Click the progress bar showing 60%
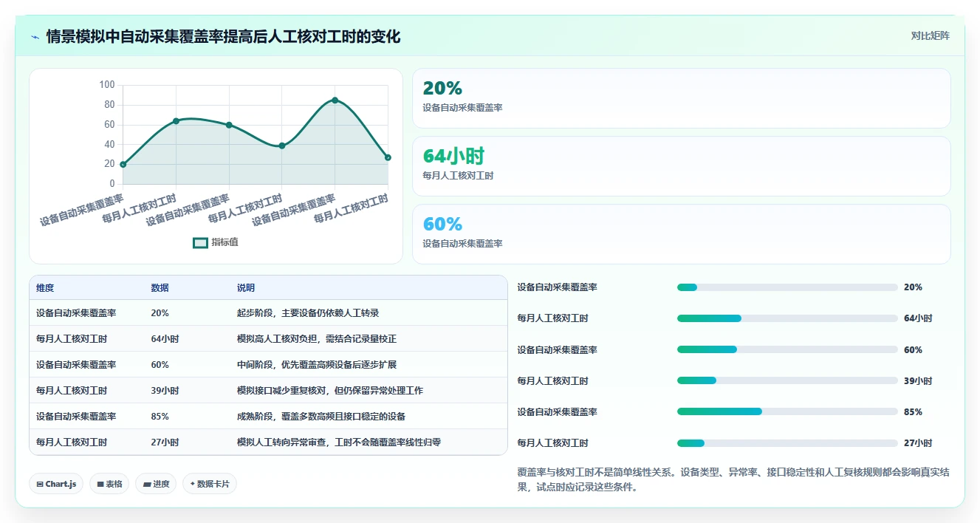This screenshot has width=980, height=523. click(x=787, y=349)
